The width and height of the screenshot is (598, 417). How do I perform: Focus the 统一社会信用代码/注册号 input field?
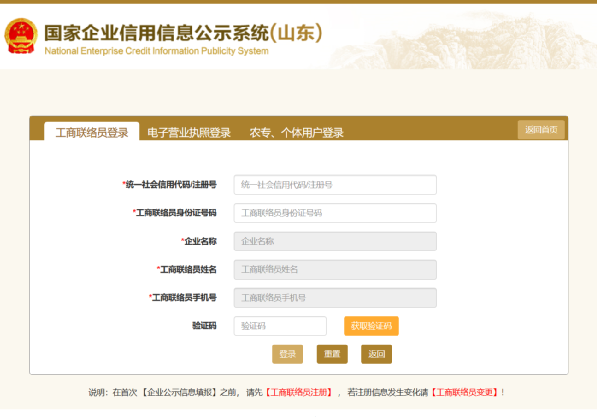pos(335,185)
